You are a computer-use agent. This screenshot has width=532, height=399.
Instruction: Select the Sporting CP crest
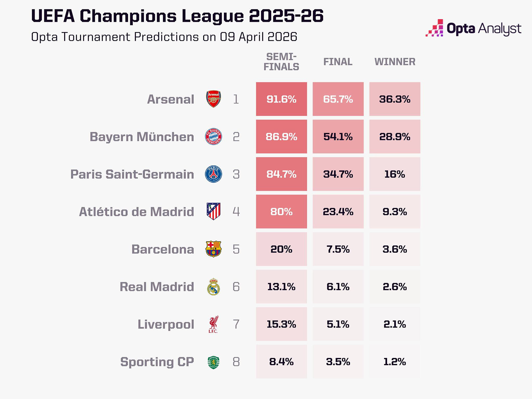pyautogui.click(x=213, y=362)
